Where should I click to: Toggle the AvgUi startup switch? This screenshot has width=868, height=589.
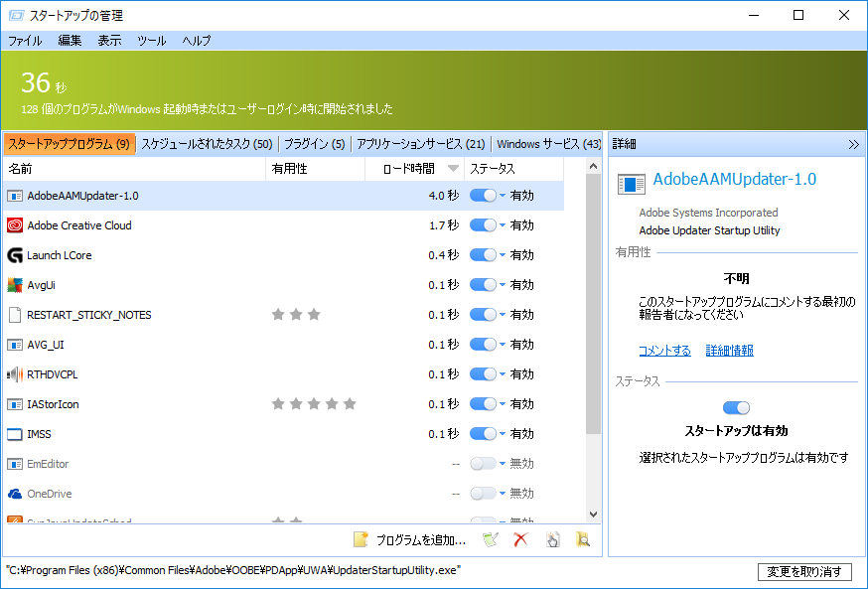[x=484, y=285]
